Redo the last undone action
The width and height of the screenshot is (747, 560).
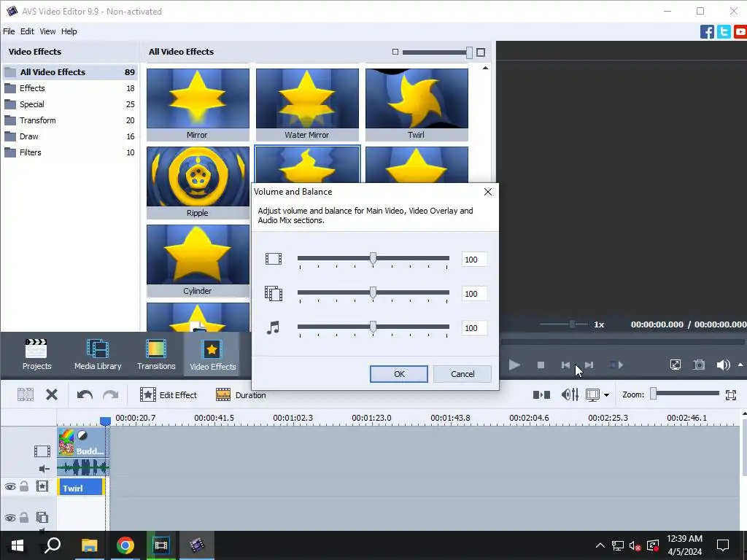111,394
